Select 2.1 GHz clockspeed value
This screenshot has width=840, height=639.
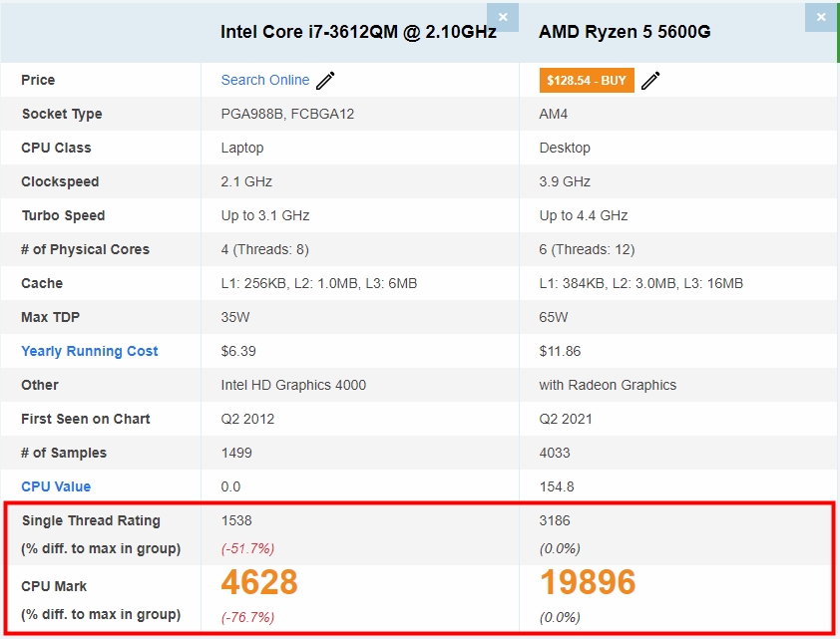click(246, 181)
